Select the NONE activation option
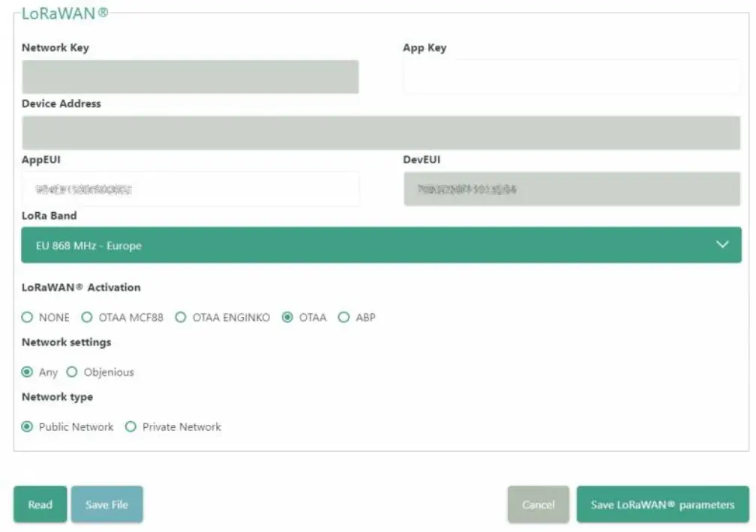Image resolution: width=756 pixels, height=532 pixels. pos(27,317)
